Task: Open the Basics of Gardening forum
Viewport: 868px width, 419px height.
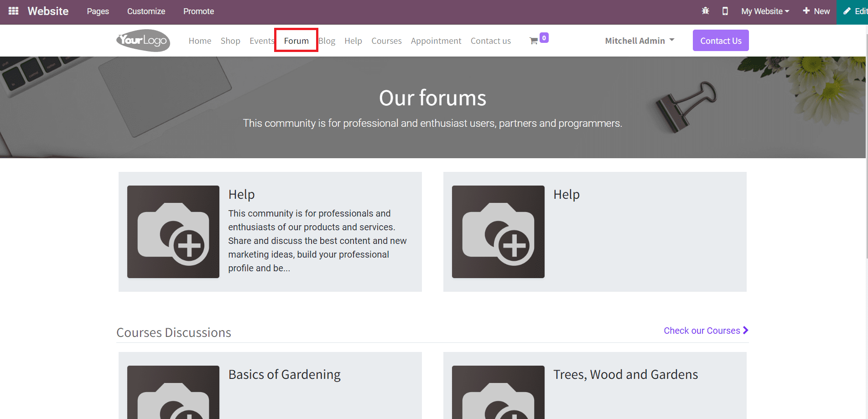Action: point(284,374)
